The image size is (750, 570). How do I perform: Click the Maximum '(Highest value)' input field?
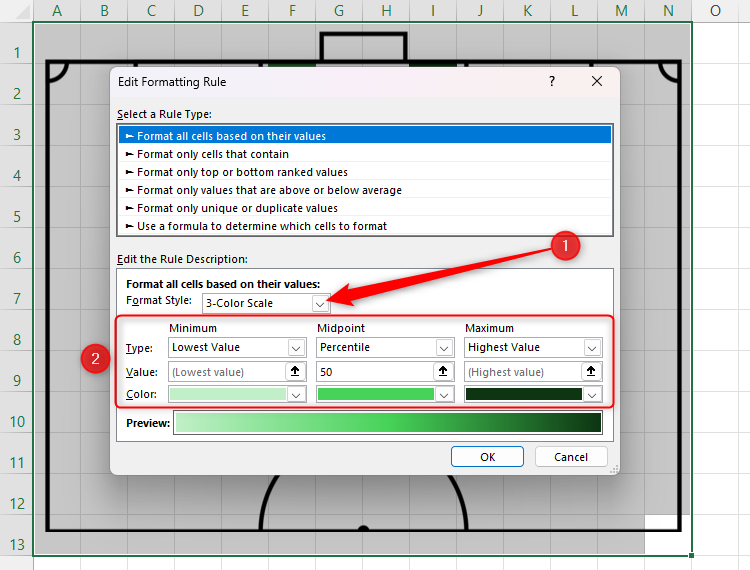click(523, 372)
